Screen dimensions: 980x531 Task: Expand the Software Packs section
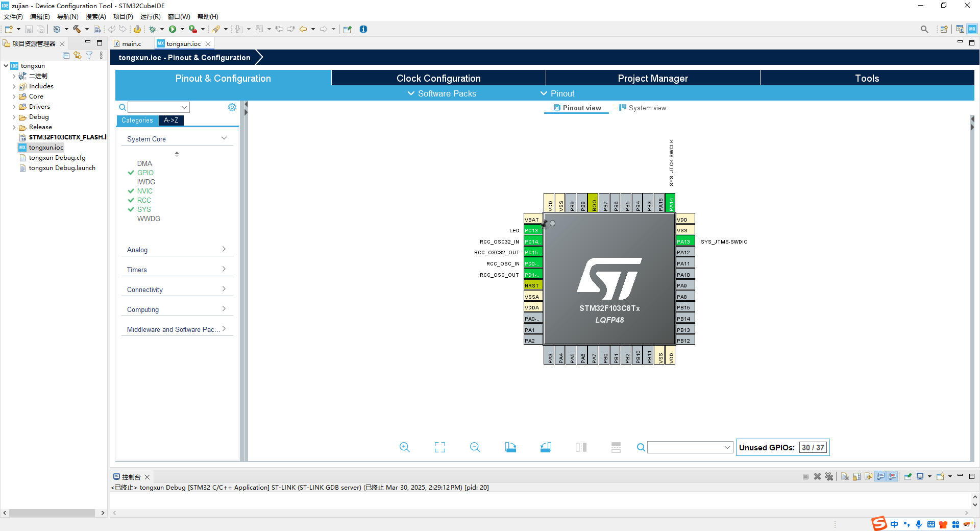[442, 93]
